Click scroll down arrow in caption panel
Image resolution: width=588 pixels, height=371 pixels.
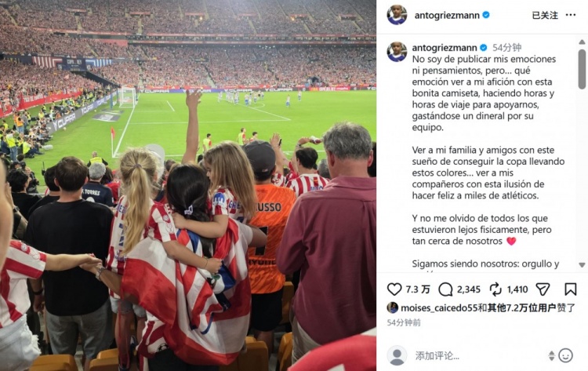coord(582,265)
